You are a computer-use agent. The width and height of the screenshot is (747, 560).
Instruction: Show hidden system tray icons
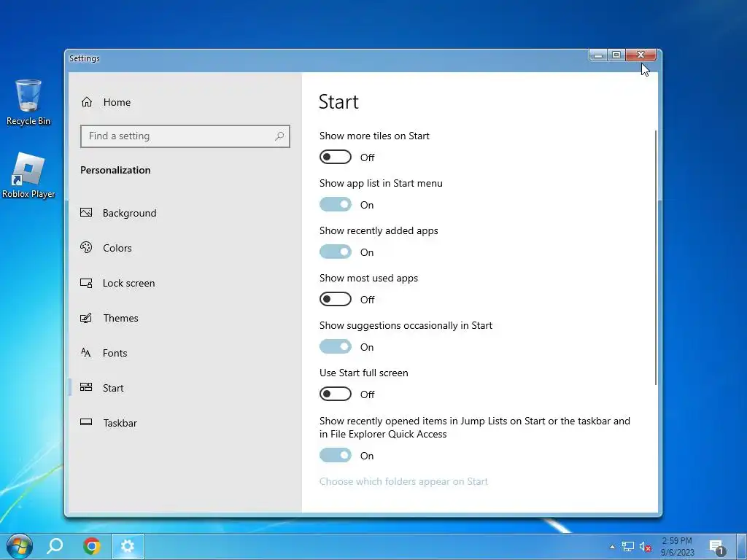coord(612,547)
